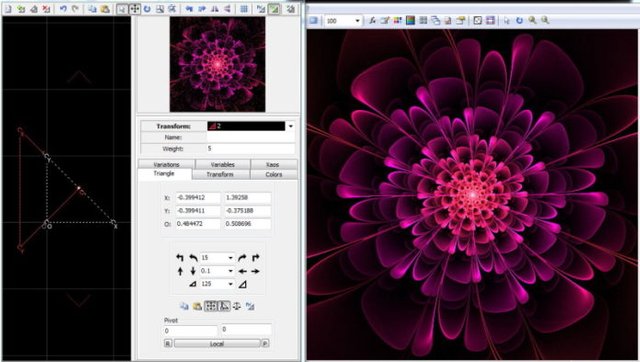Click the zoom in magnifier in main toolbar
The height and width of the screenshot is (362, 640).
(532, 20)
